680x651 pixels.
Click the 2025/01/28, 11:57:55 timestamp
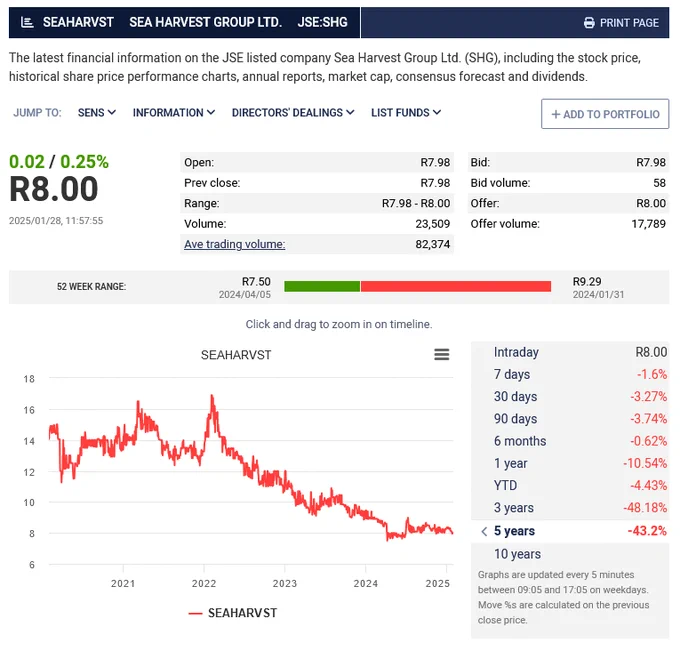(x=56, y=221)
